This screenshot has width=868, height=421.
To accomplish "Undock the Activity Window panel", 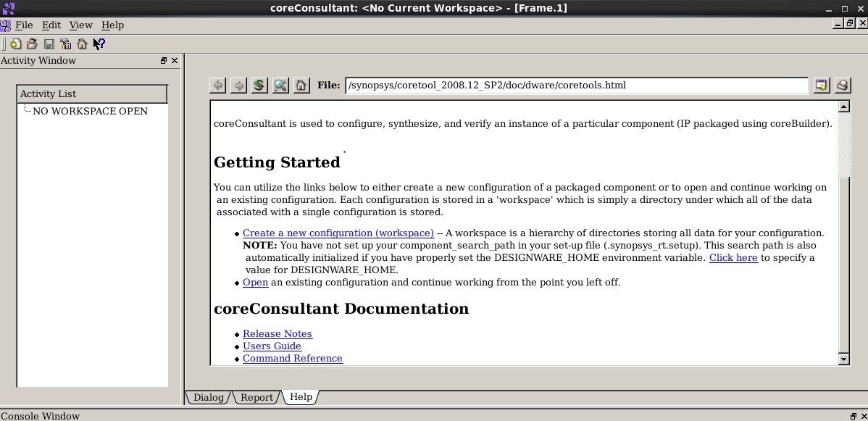I will [x=164, y=60].
